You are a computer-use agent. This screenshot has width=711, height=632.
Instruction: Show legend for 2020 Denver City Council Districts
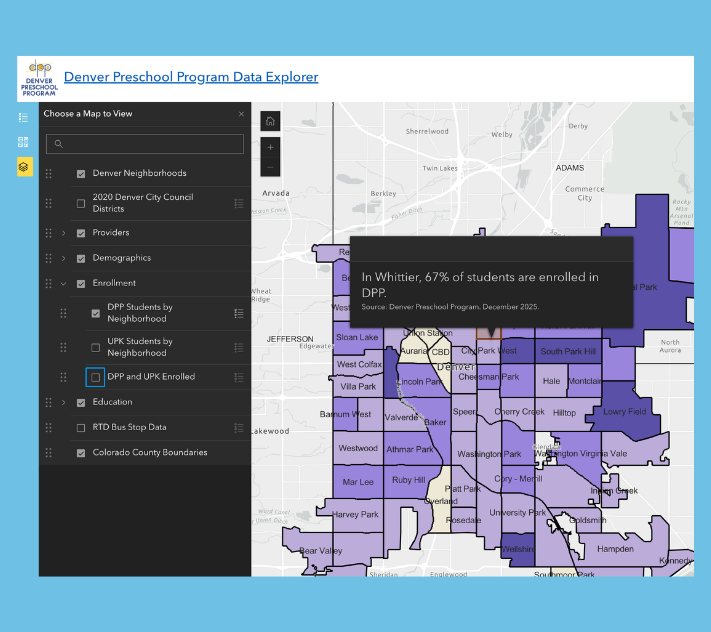[x=239, y=204]
